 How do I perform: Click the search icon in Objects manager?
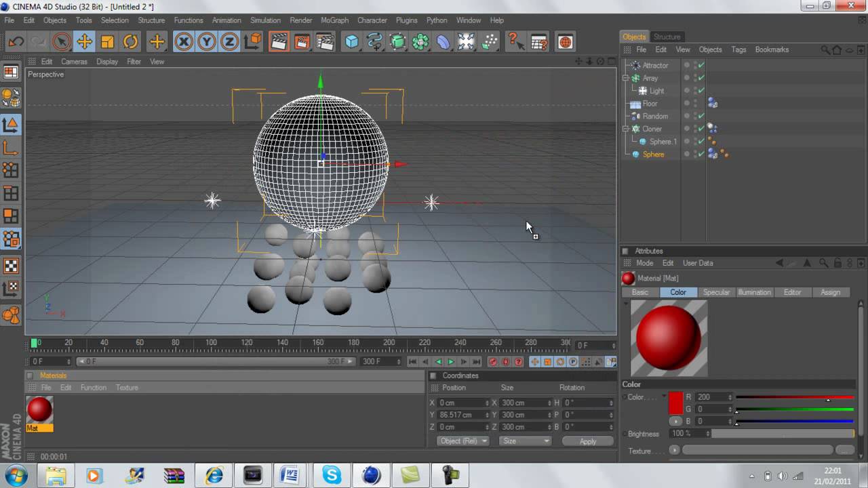coord(825,49)
